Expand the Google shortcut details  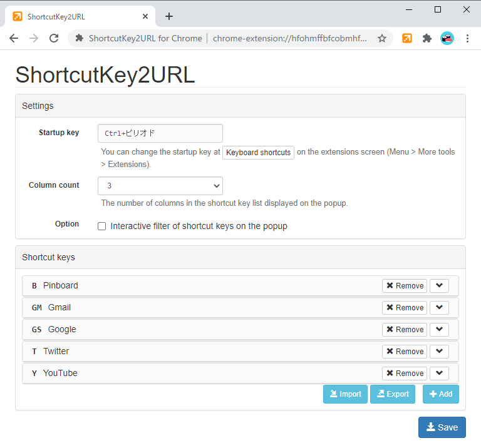(x=439, y=329)
